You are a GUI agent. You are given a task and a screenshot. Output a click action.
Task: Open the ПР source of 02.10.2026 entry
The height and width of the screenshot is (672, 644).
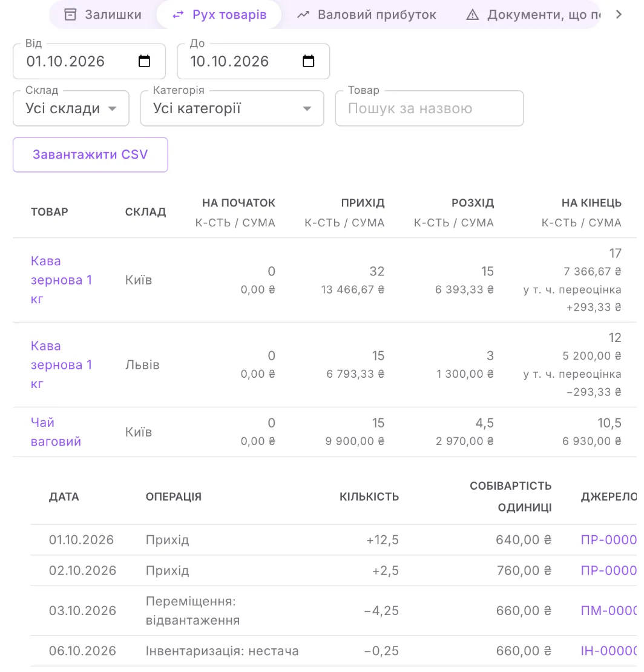[608, 570]
